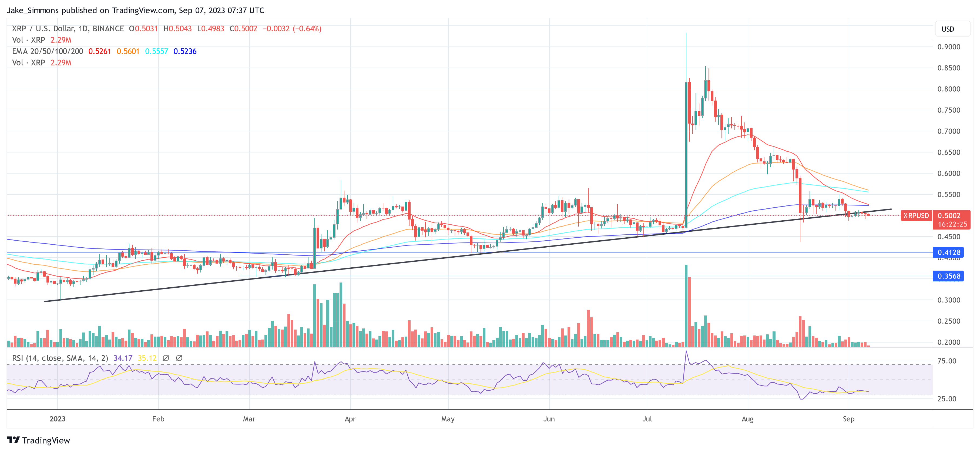Screen dimensions: 980x452
Task: Click the 75.00 RSI scale label
Action: pyautogui.click(x=947, y=361)
